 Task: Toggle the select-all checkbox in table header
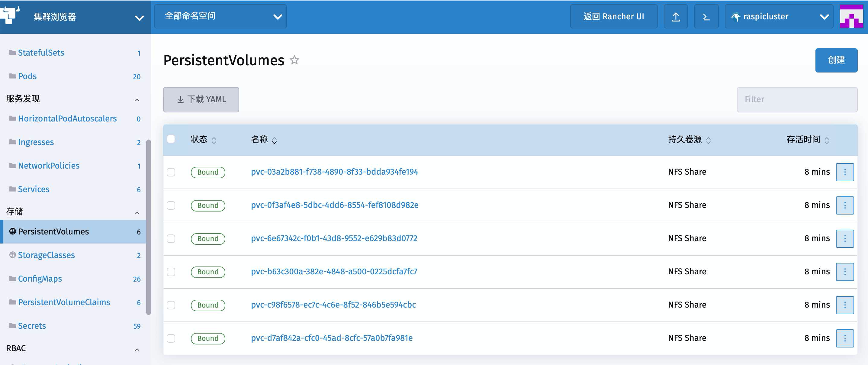click(171, 139)
